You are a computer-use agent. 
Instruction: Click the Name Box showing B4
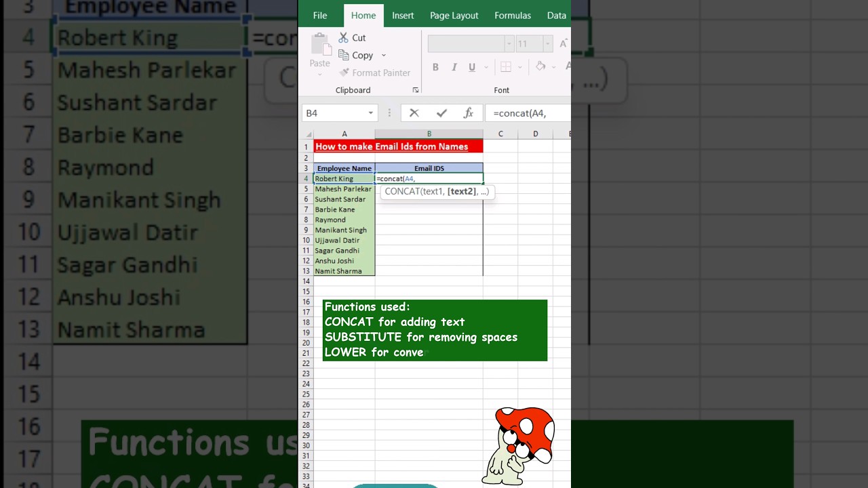pyautogui.click(x=334, y=113)
